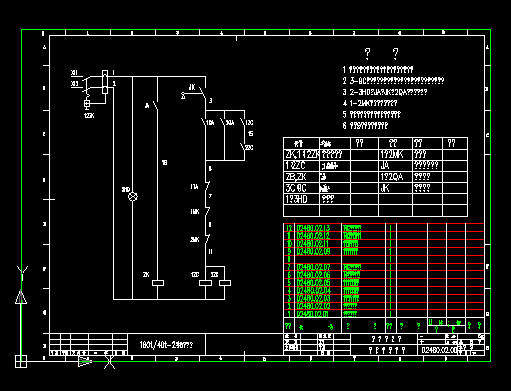Pick the 2QA normally-open contact
The image size is (511, 391).
[223, 122]
